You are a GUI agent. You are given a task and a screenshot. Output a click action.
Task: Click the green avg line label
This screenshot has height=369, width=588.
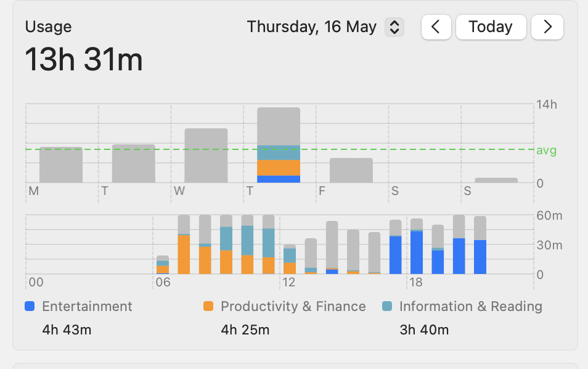tap(546, 150)
